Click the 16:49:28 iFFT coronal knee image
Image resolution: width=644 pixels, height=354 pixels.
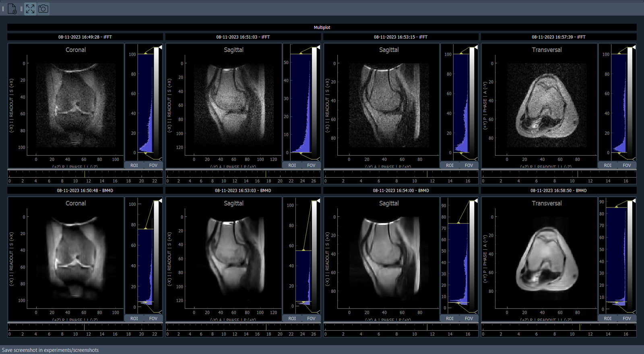point(76,105)
